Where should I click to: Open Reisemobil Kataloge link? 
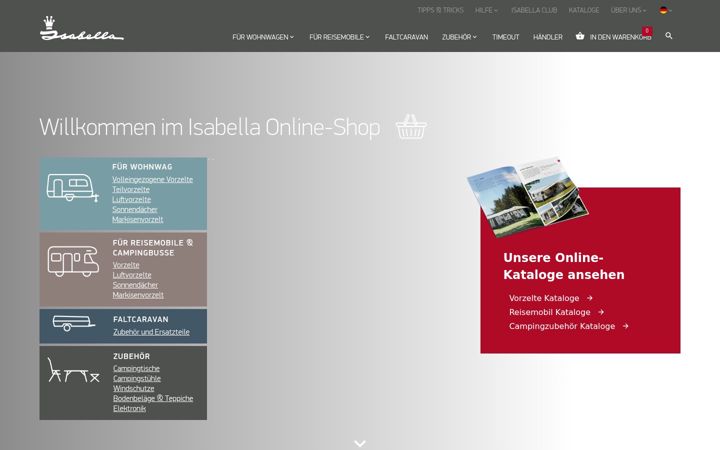550,312
